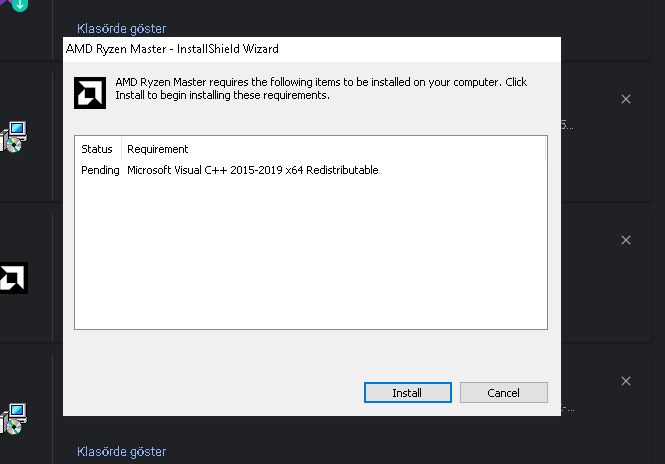This screenshot has height=464, width=665.
Task: Click the Install button
Action: 407,393
